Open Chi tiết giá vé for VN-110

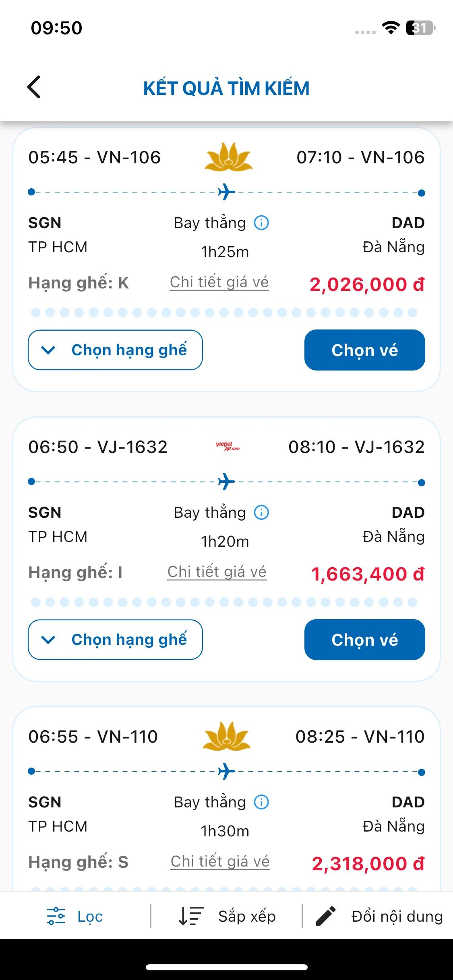click(220, 861)
